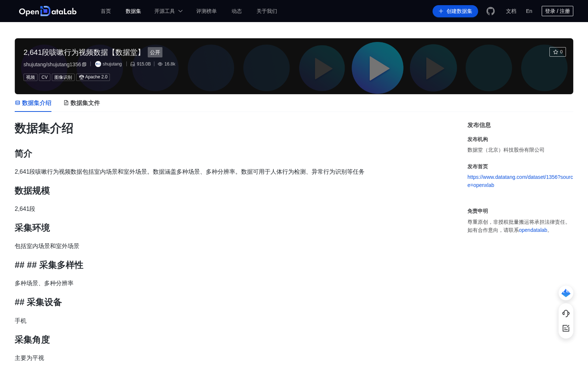This screenshot has height=368, width=588.
Task: Click the 免责申明 heading
Action: [478, 211]
